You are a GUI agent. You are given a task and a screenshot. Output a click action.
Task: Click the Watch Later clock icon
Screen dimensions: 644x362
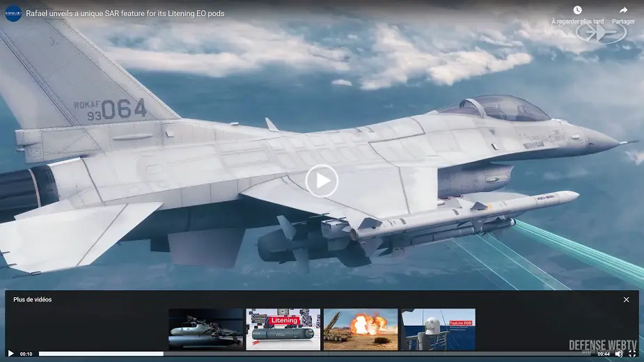577,10
